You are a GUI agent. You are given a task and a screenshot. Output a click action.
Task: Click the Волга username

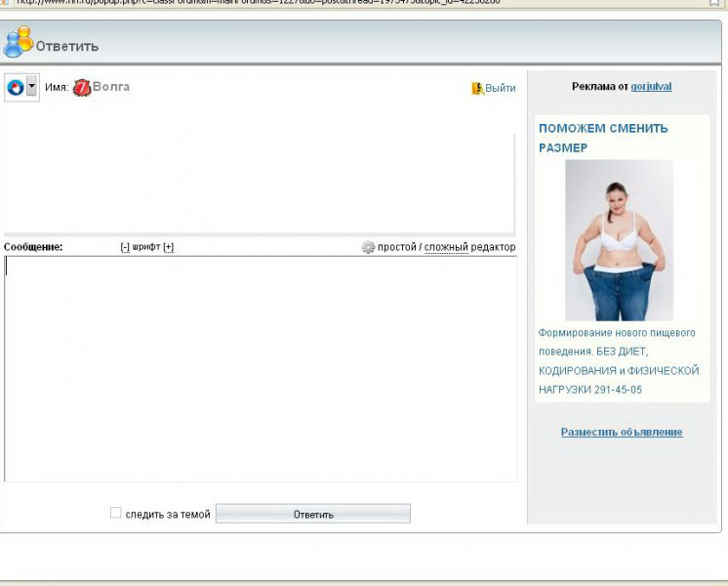(111, 87)
